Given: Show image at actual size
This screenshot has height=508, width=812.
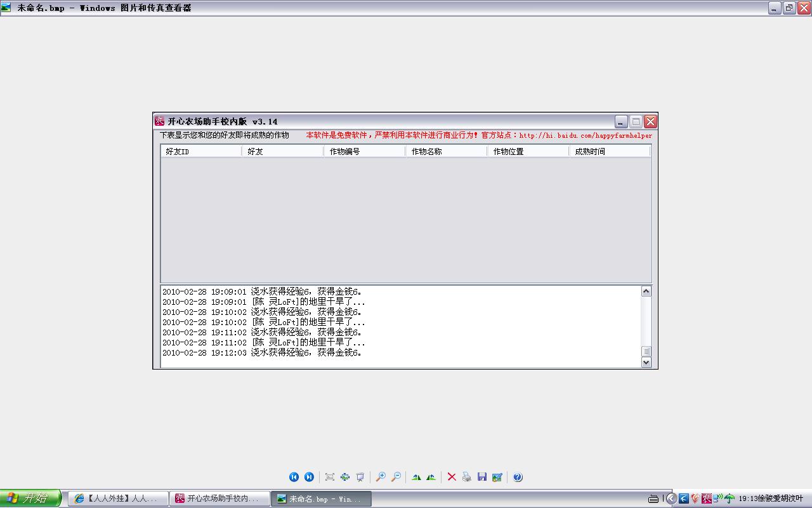Looking at the screenshot, I should point(345,477).
